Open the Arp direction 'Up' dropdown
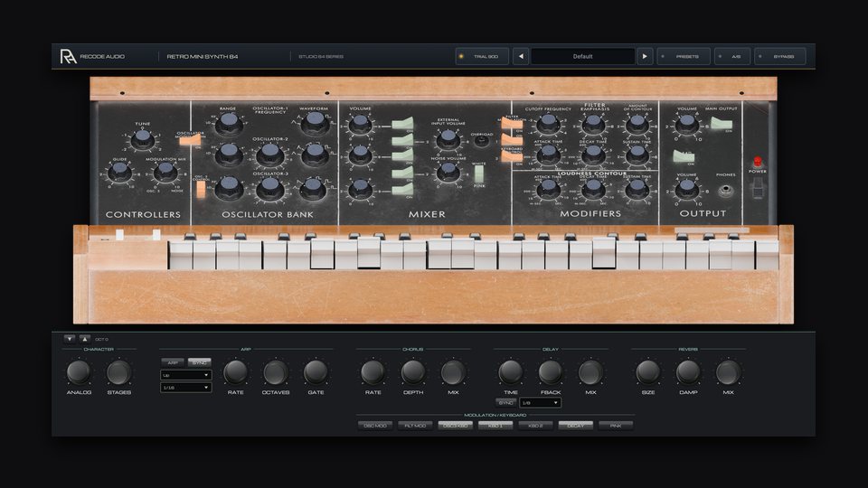Screen dimensions: 868x488 [x=185, y=375]
